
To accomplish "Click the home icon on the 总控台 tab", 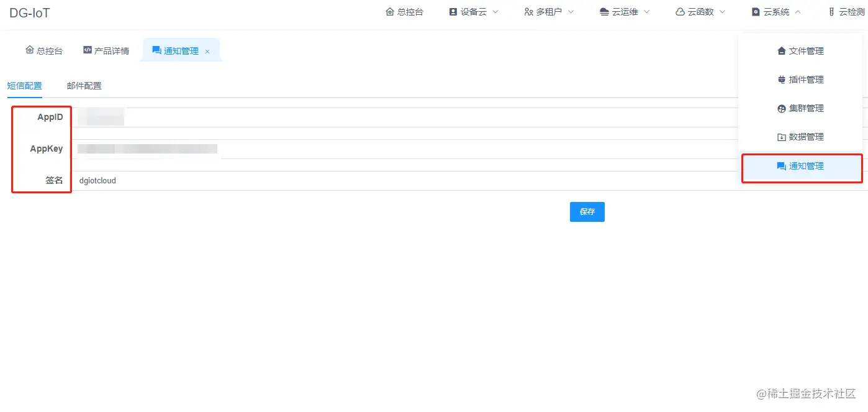I will coord(29,50).
